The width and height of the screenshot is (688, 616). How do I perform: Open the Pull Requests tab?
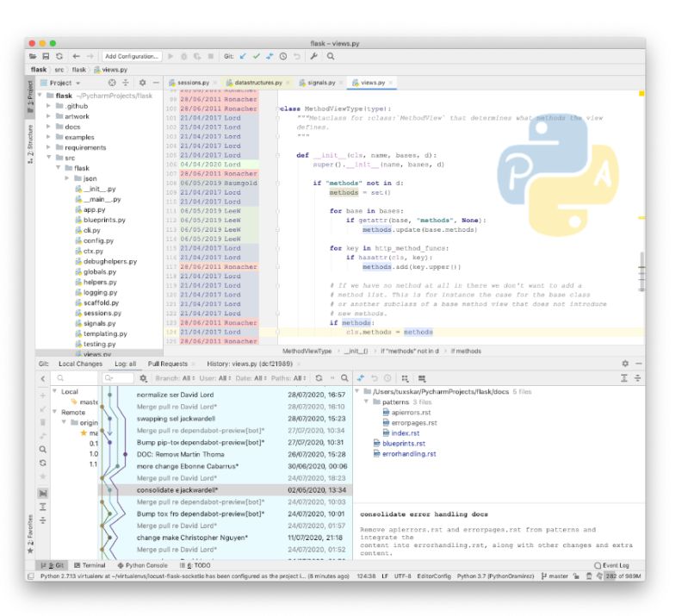coord(168,364)
